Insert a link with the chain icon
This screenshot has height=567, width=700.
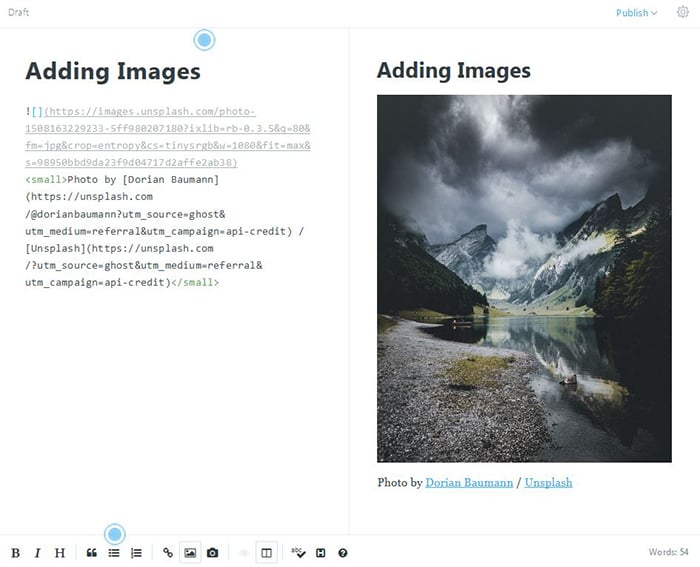[x=168, y=553]
